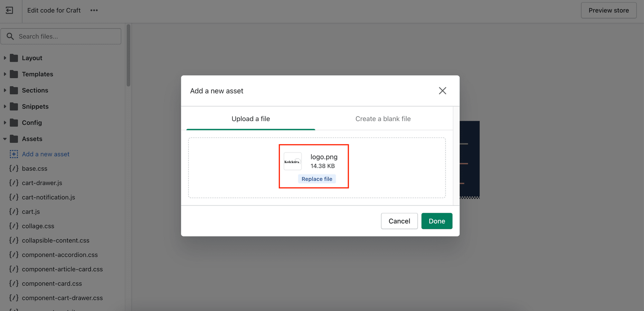The height and width of the screenshot is (311, 644).
Task: Click the code icon next to cart-drawer.js
Action: click(x=14, y=183)
